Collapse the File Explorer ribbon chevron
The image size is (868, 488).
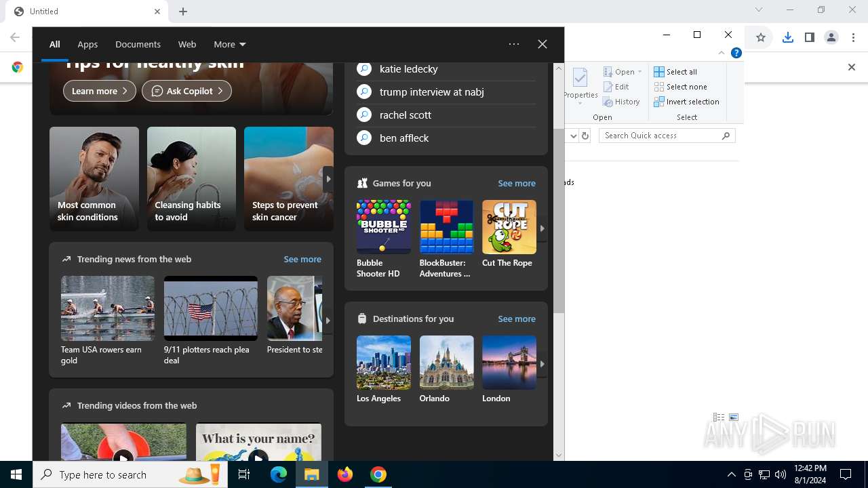(722, 53)
